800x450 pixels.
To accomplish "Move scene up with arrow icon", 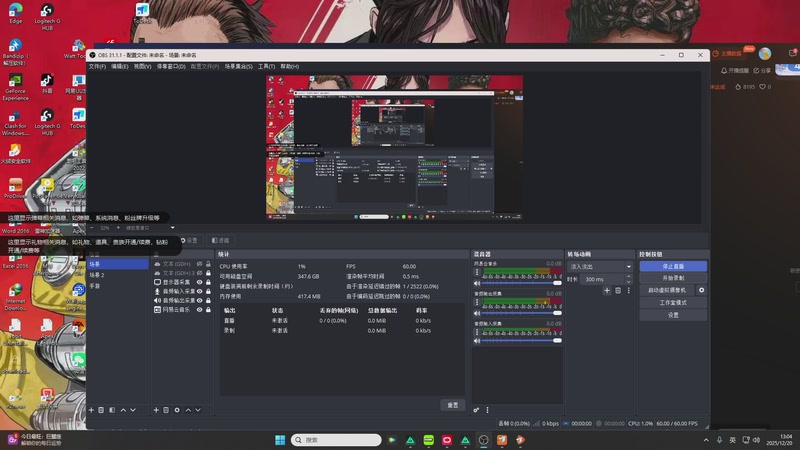I will click(123, 410).
